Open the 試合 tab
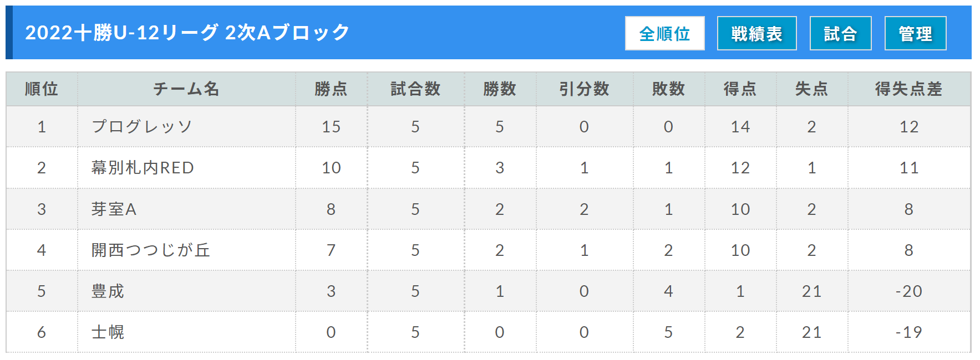This screenshot has width=980, height=360. point(840,33)
